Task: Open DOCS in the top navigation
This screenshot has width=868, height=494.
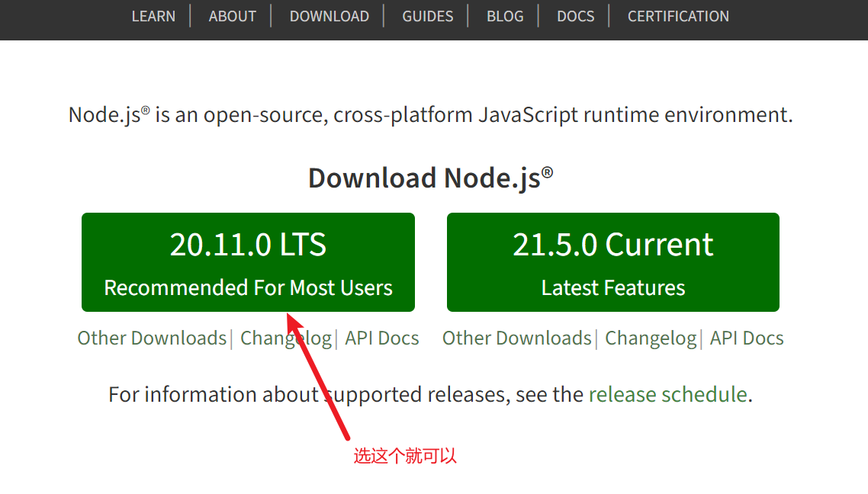Action: (575, 16)
